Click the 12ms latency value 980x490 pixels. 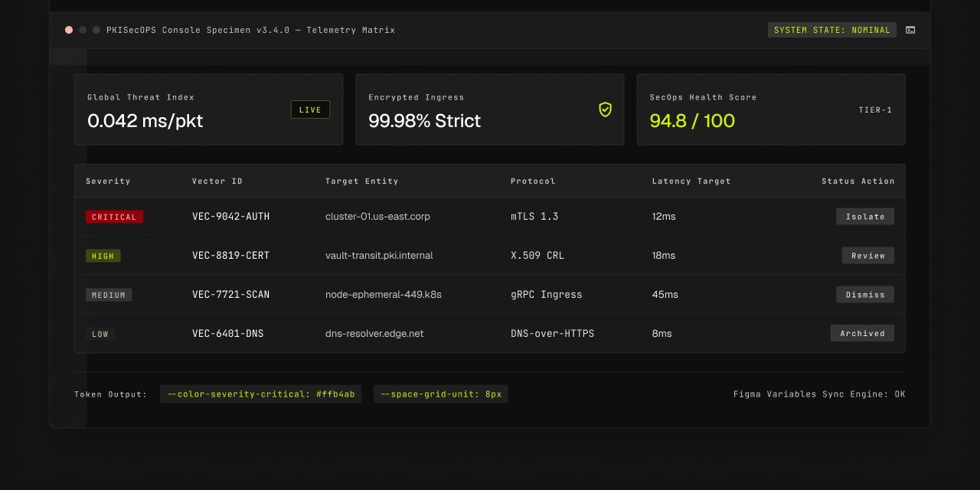[x=664, y=217]
